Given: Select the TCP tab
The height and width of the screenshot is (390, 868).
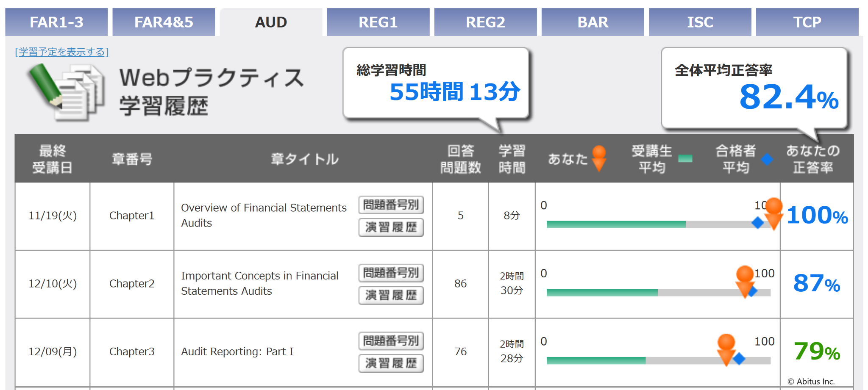Looking at the screenshot, I should click(x=807, y=22).
